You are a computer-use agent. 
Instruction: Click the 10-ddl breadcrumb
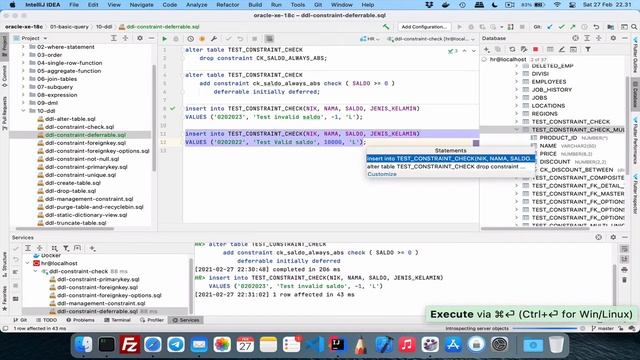(104, 27)
